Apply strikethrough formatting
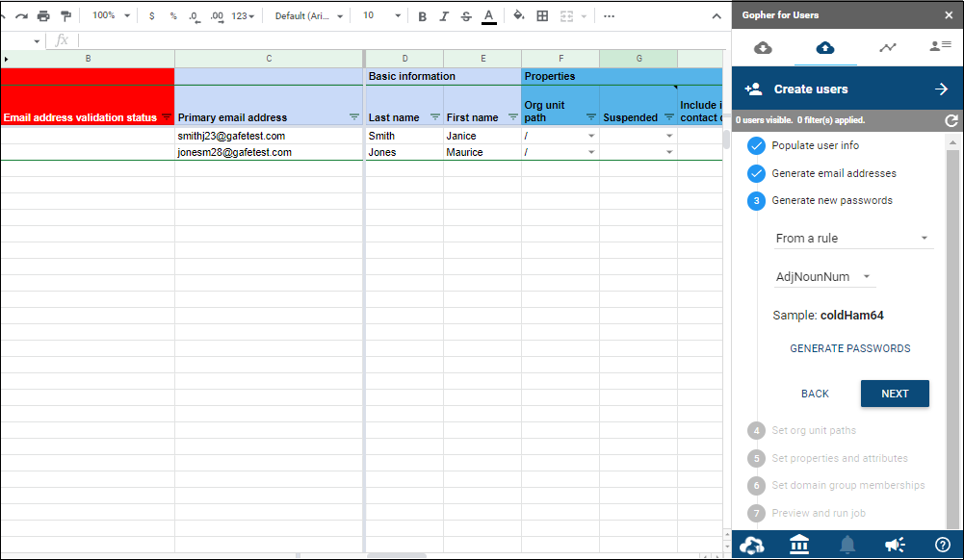This screenshot has height=560, width=964. 466,16
